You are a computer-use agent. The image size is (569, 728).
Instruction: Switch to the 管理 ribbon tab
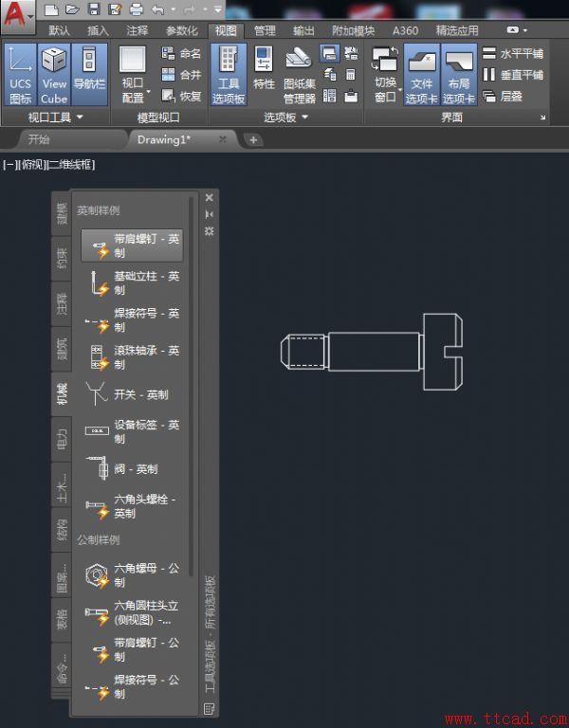point(265,30)
